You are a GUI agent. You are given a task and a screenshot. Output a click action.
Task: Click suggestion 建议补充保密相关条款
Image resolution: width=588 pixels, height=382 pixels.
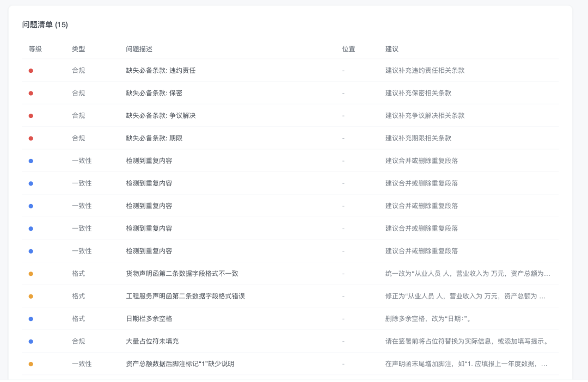pos(418,93)
